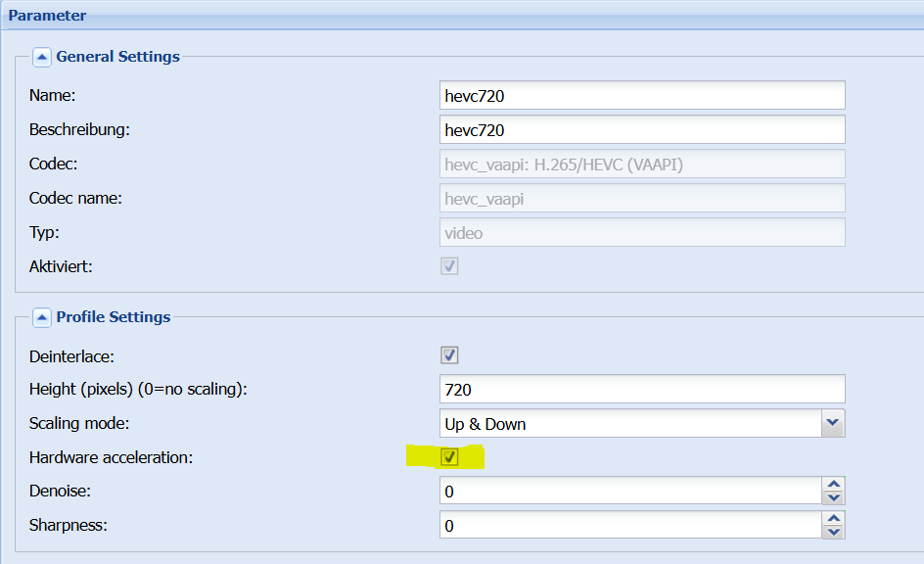
Task: Toggle the Deinterlace checkbox
Action: (x=449, y=355)
